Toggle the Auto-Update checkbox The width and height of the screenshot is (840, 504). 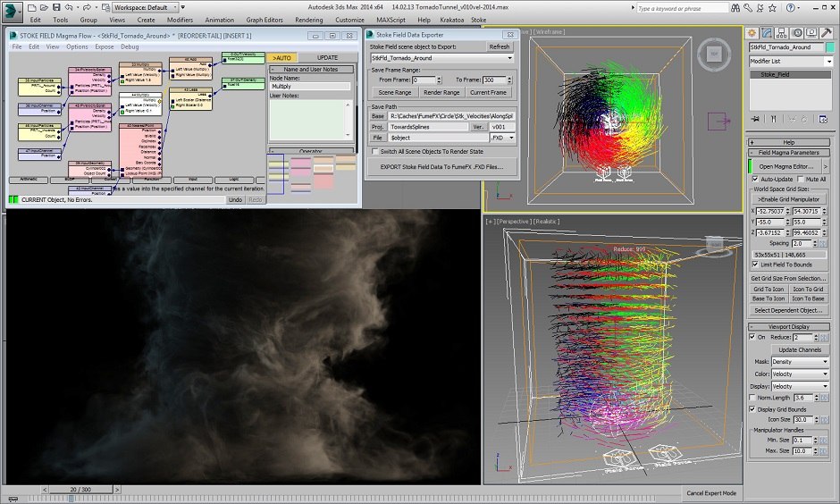coord(755,179)
